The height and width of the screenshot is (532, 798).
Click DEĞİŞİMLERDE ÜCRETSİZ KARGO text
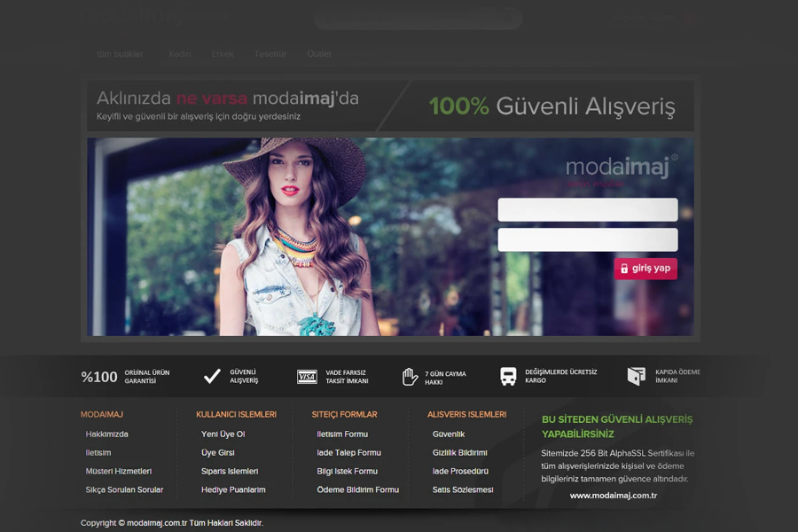561,376
